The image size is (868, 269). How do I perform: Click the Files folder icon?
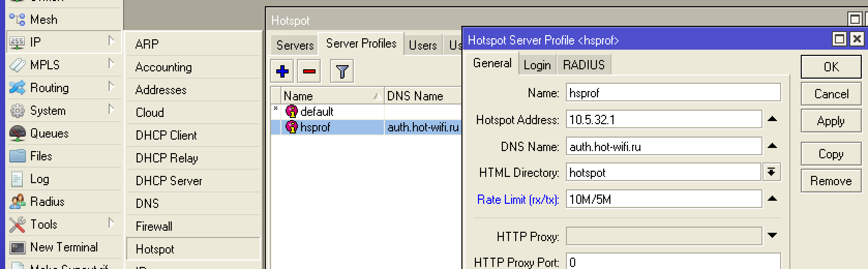(x=17, y=156)
